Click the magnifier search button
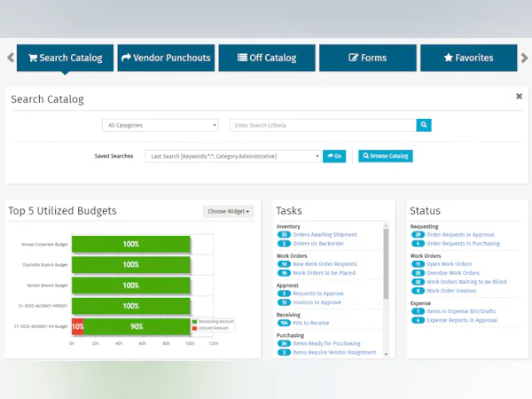 point(424,125)
